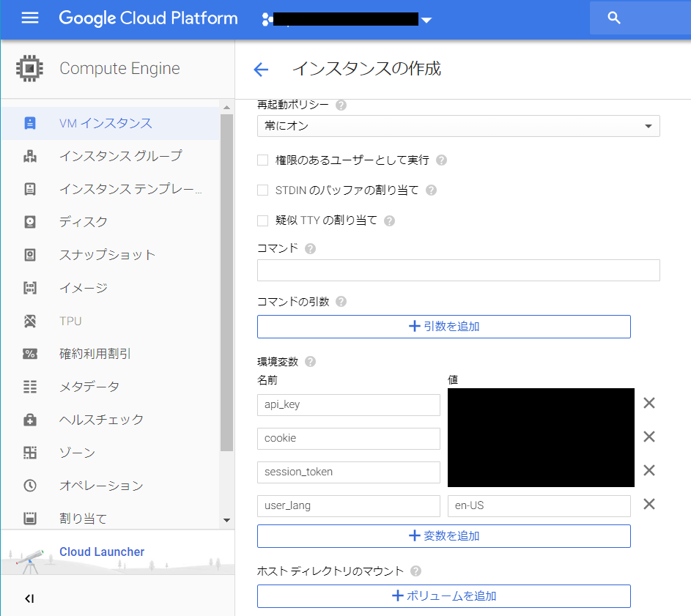This screenshot has height=616, width=691.
Task: Open the スナップショット section icon
Action: pos(29,254)
